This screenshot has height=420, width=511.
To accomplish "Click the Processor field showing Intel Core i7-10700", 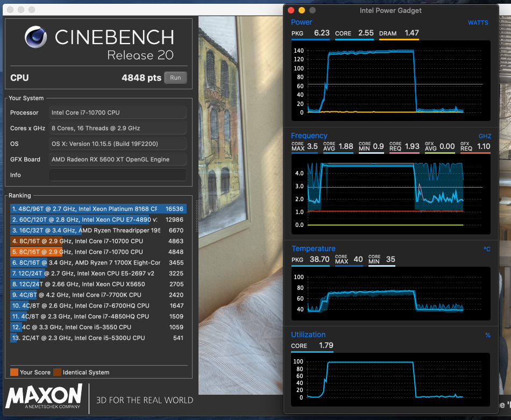I will (x=118, y=112).
